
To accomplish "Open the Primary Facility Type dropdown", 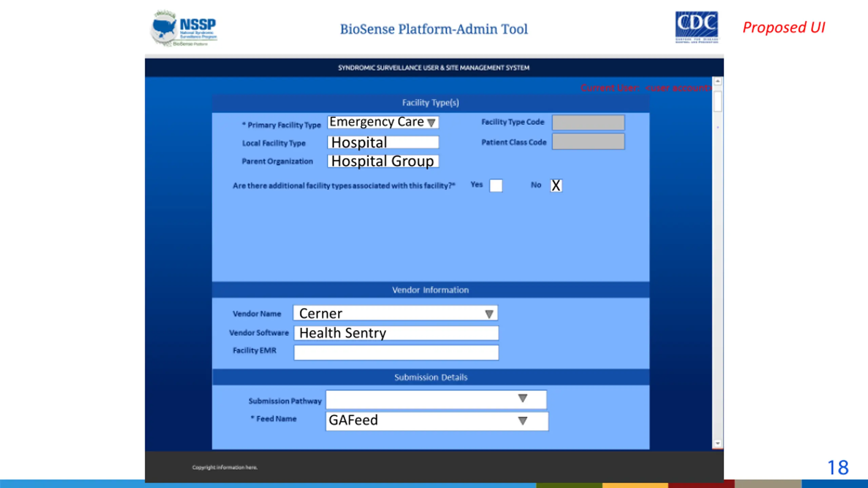I will [x=431, y=122].
